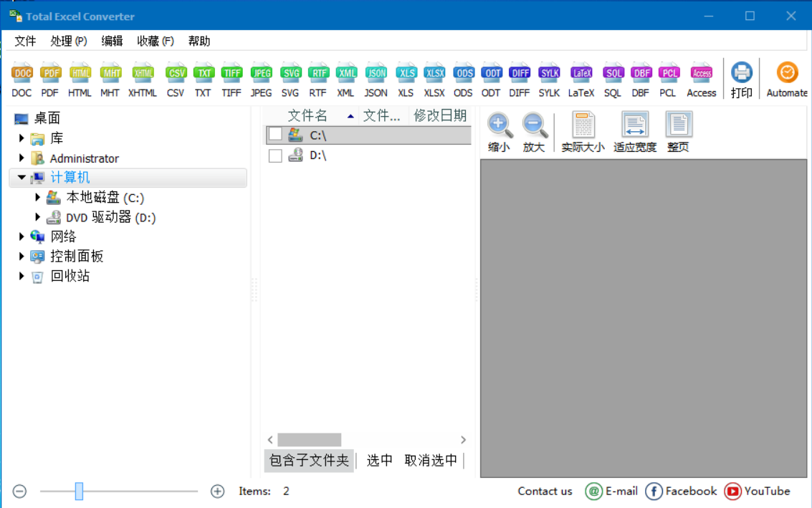Set preview to 整页 full page
Image resolution: width=812 pixels, height=508 pixels.
coord(679,133)
